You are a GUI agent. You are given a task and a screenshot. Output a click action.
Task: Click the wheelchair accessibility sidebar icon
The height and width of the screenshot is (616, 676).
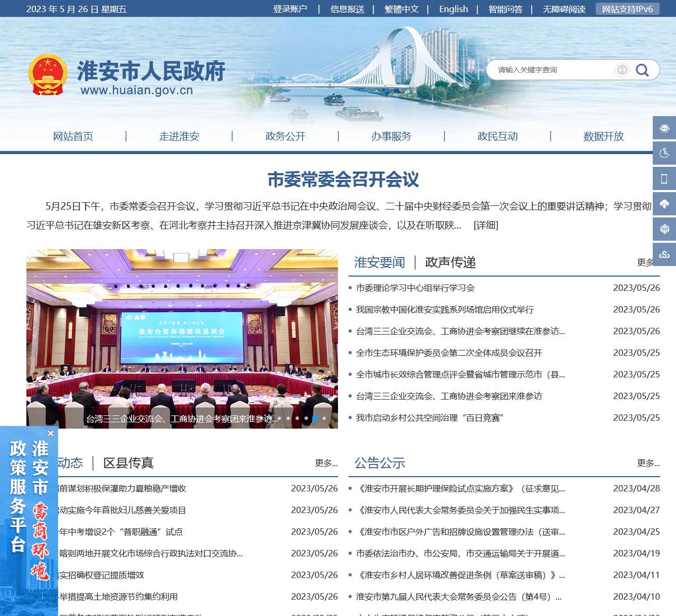point(664,154)
